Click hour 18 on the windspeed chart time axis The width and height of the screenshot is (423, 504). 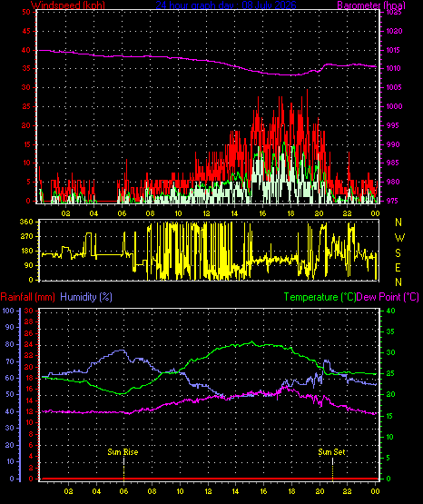[290, 213]
